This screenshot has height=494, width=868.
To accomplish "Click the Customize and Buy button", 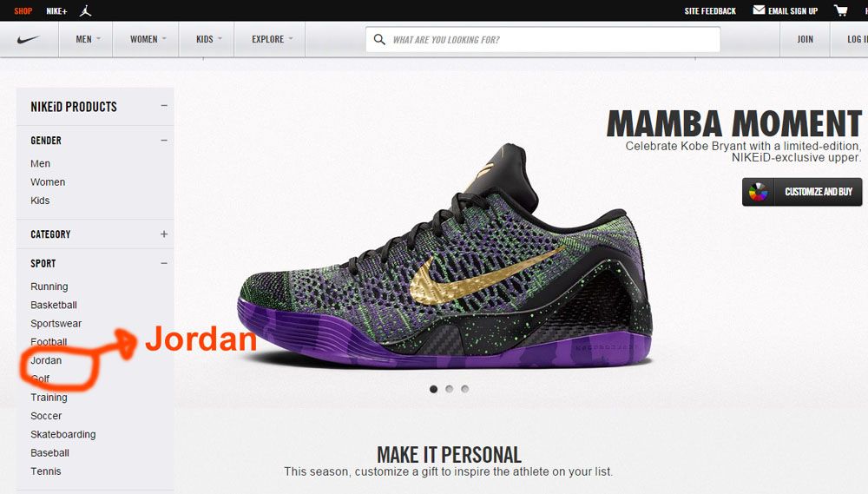I will click(x=802, y=192).
